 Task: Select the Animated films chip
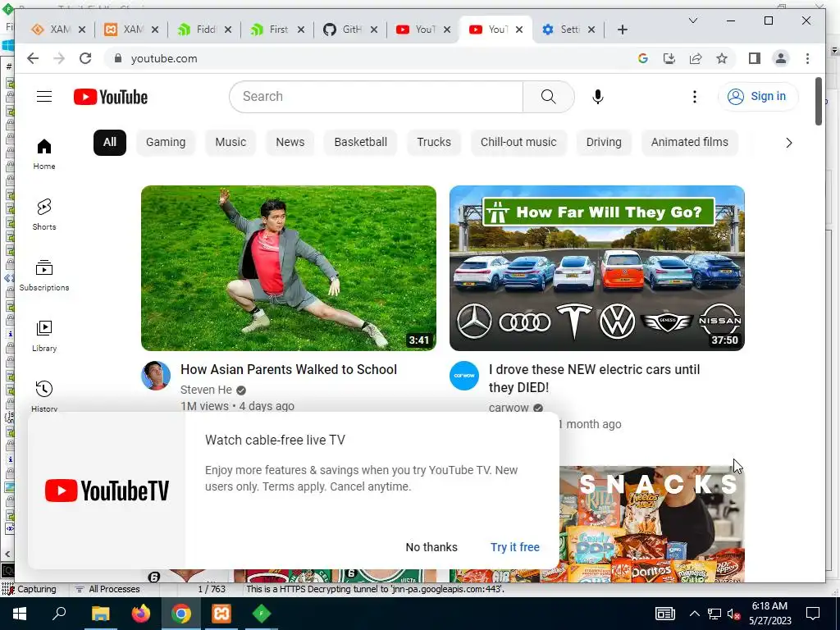689,142
